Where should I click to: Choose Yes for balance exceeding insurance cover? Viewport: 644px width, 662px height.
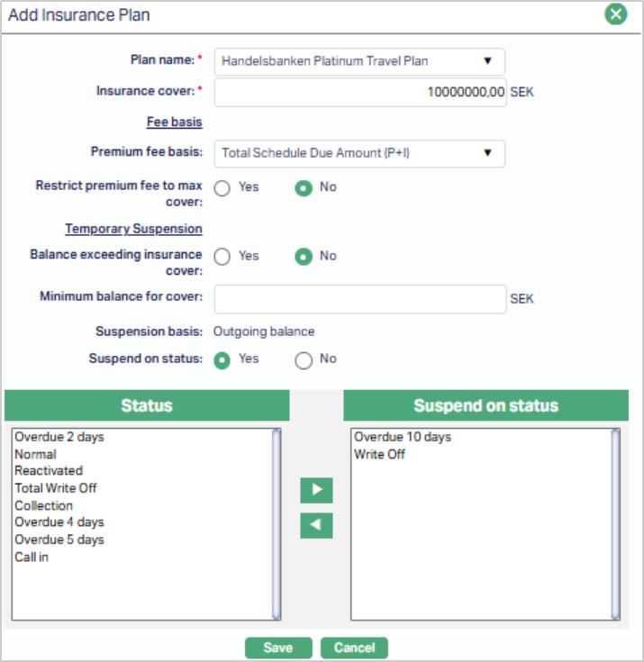[222, 257]
